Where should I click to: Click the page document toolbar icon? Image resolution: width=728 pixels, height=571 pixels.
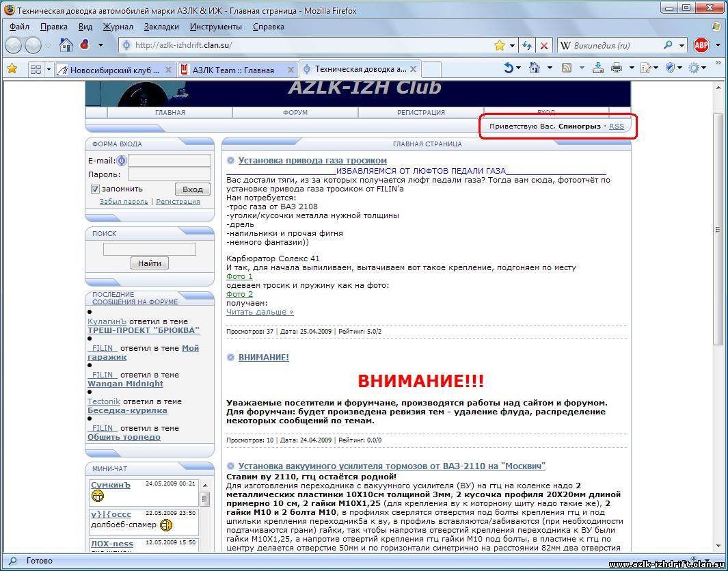pyautogui.click(x=645, y=68)
